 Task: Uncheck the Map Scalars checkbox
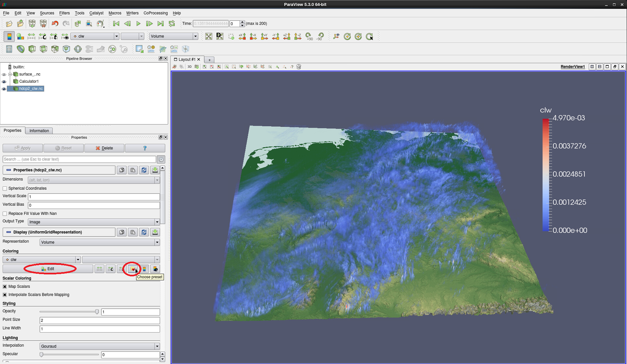coord(5,287)
